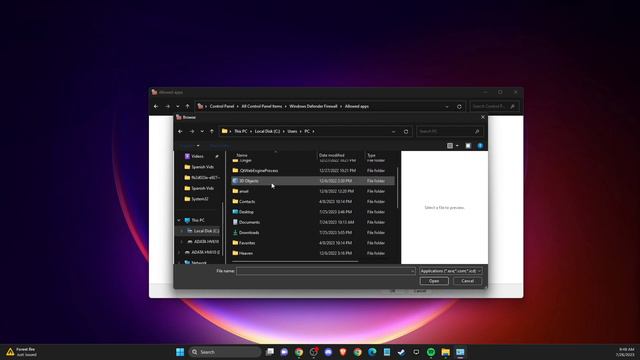Open Control Panel breadcrumb in Allowed apps window
Image resolution: width=640 pixels, height=360 pixels.
[222, 107]
